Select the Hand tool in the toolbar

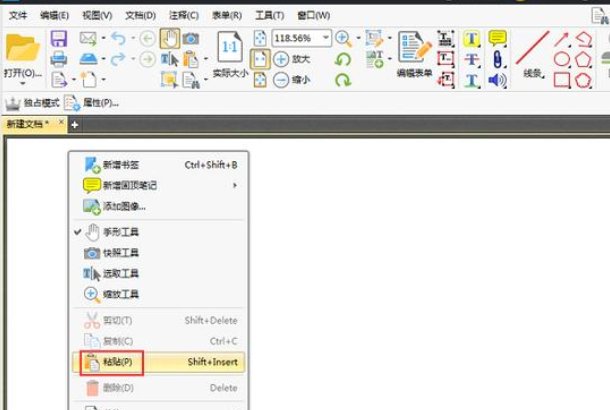[170, 38]
